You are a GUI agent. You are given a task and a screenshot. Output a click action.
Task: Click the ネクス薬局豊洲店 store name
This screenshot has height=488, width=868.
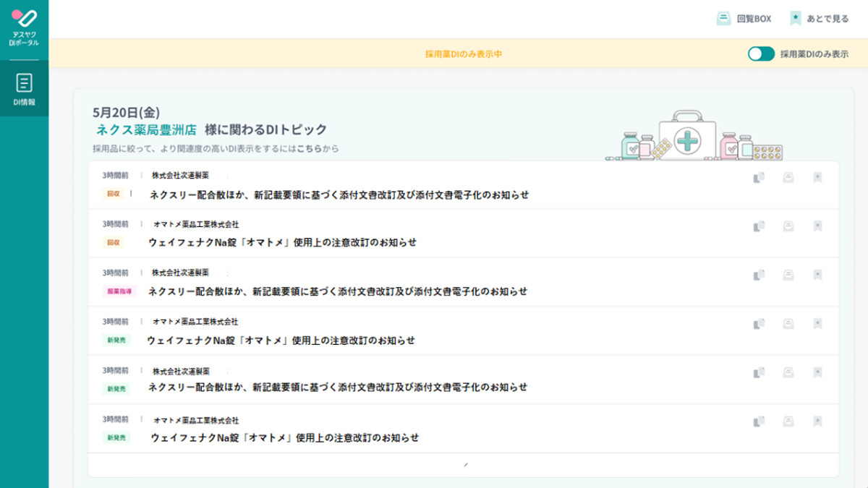point(146,129)
